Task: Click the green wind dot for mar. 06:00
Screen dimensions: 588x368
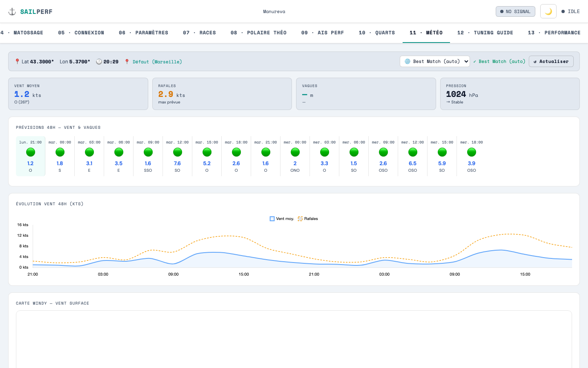Action: point(119,152)
